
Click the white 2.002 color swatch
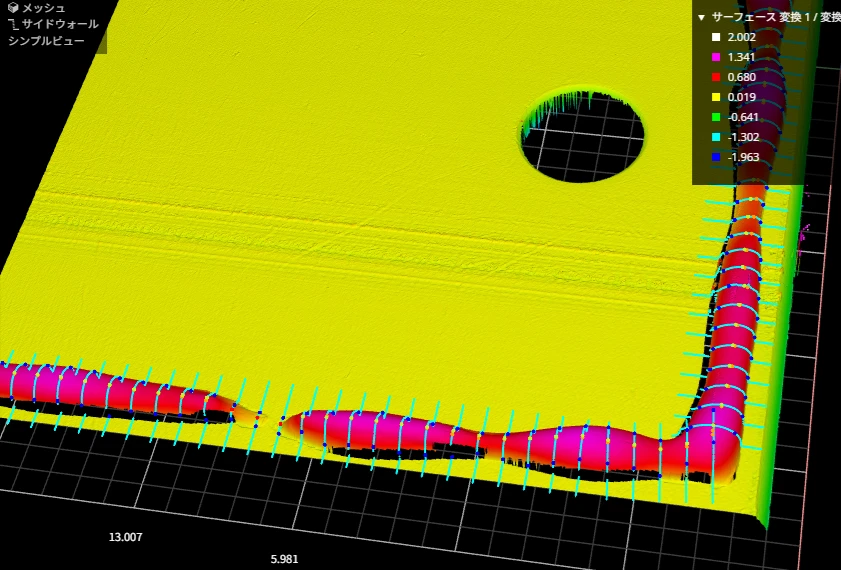tap(716, 37)
